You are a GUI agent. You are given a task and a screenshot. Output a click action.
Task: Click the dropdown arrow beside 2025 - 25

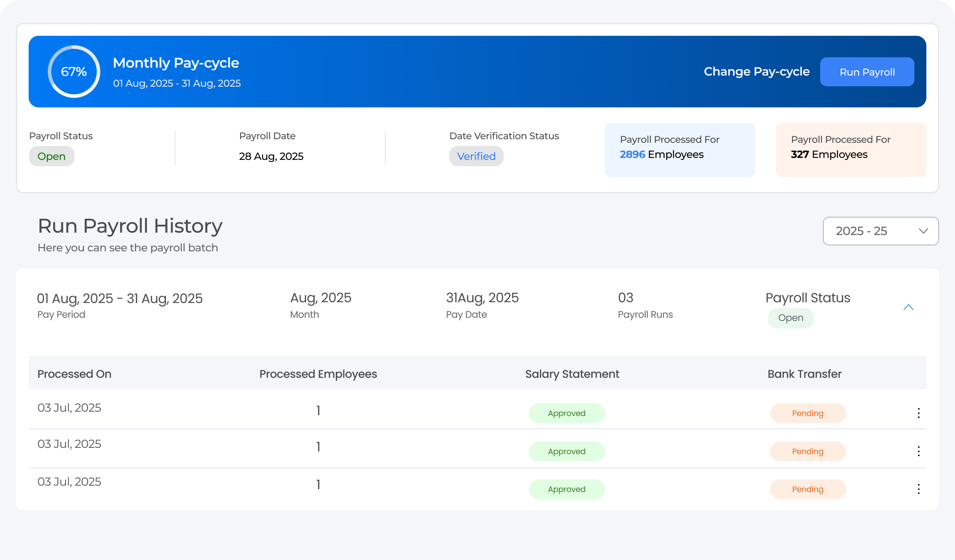(923, 231)
